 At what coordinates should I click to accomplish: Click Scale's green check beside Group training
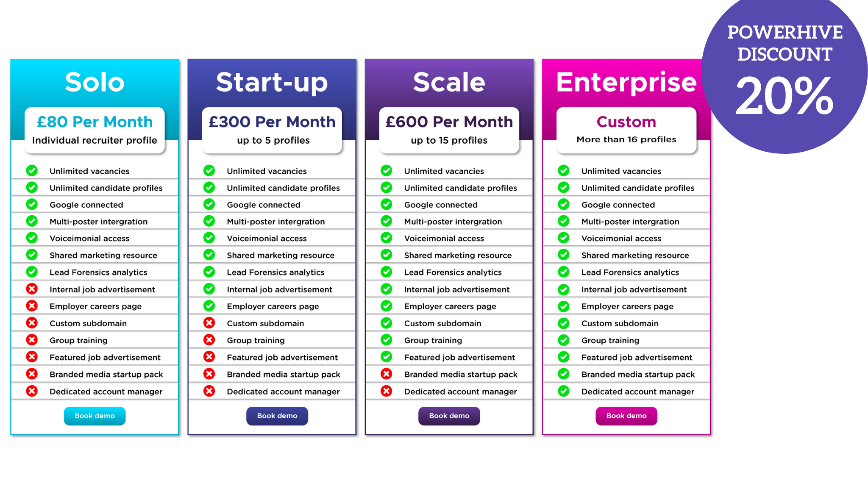coord(386,340)
